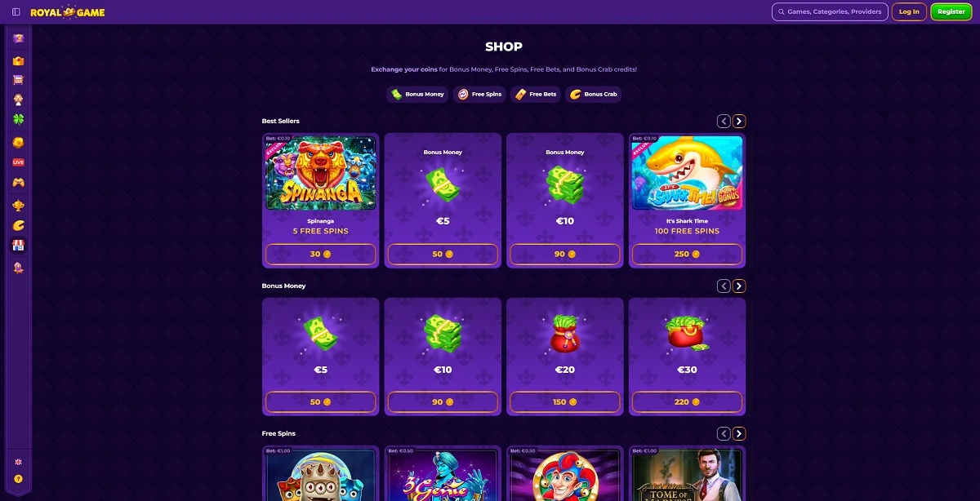Focus the Games, Categories, Providers search field

[x=830, y=12]
